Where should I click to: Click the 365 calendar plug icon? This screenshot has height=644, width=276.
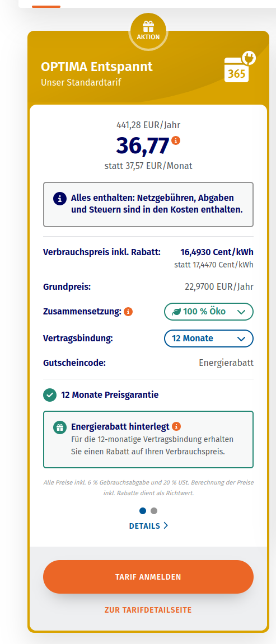click(x=240, y=67)
